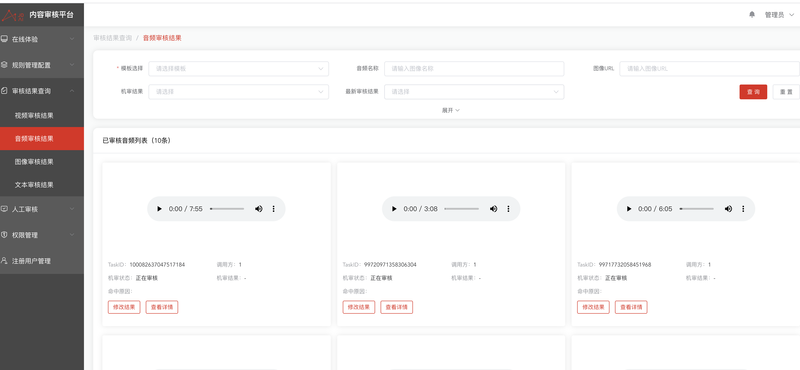Click the 审核结果查询 sidebar icon
Viewport: 800px width, 370px height.
point(4,90)
